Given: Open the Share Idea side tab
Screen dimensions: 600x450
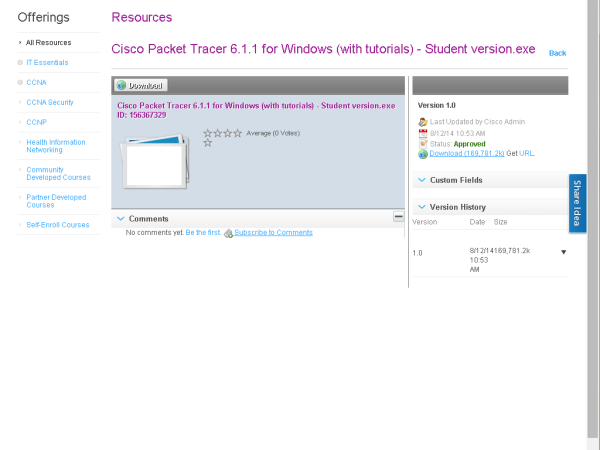Looking at the screenshot, I should pyautogui.click(x=578, y=203).
